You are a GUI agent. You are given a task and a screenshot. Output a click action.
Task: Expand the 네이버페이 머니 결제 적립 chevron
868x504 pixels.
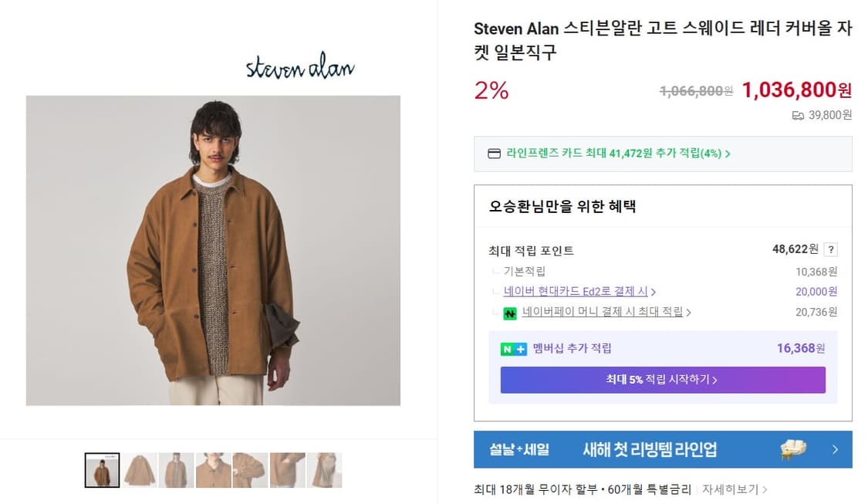689,313
